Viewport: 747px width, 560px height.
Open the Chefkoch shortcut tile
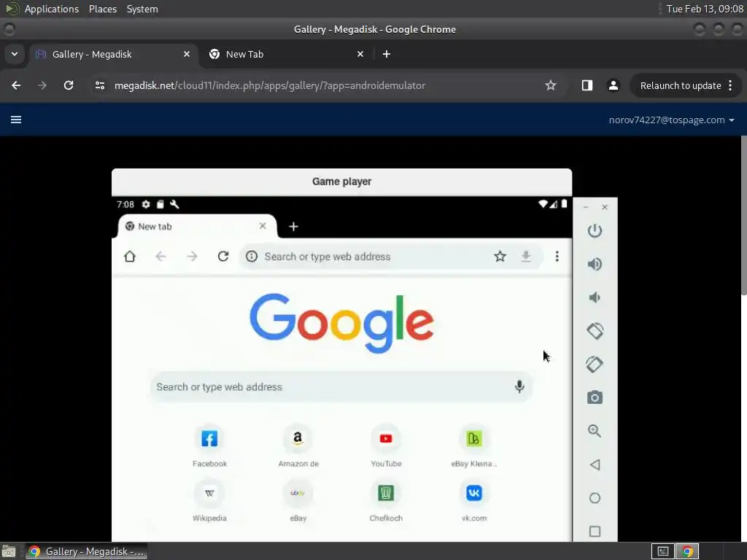pyautogui.click(x=386, y=500)
